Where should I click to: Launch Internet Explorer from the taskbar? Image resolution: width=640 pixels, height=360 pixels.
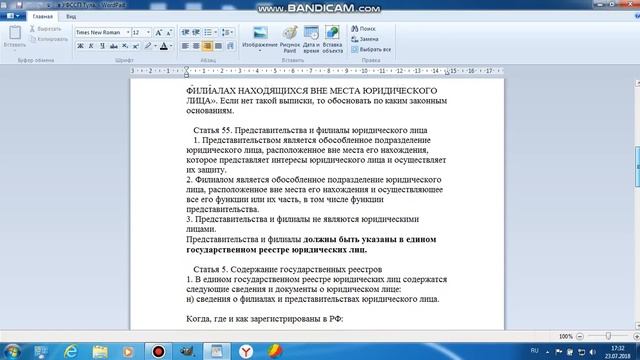click(x=71, y=351)
